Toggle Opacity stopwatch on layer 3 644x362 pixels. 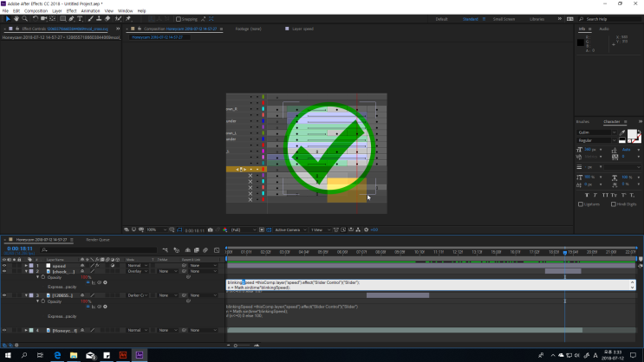(43, 301)
